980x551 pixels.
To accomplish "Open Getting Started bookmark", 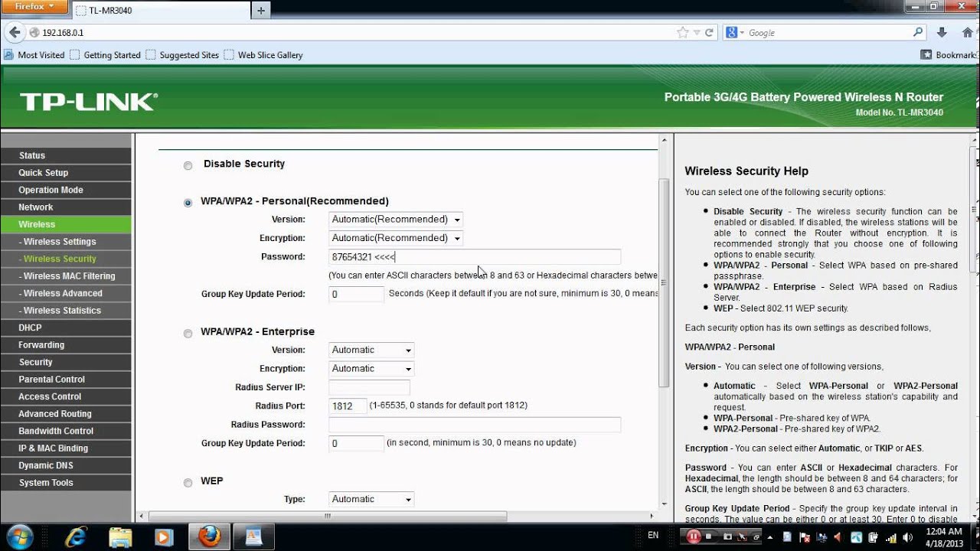I will click(106, 55).
